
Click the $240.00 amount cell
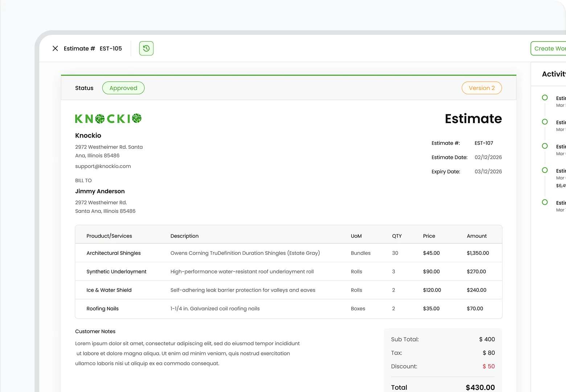click(x=476, y=290)
